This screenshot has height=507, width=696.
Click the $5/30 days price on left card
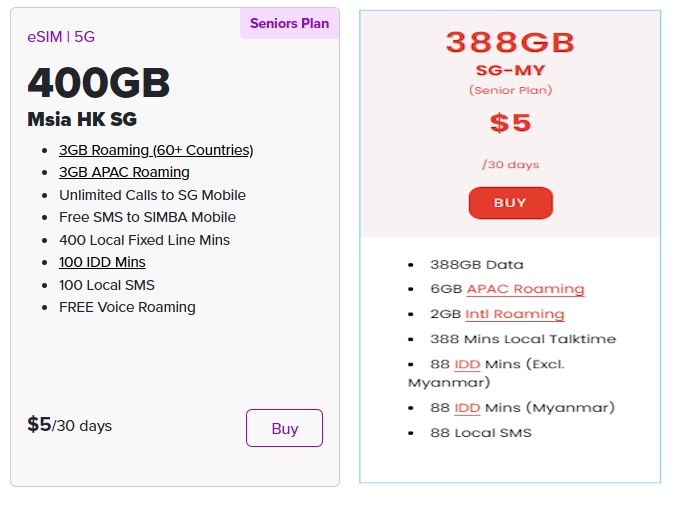tap(70, 425)
